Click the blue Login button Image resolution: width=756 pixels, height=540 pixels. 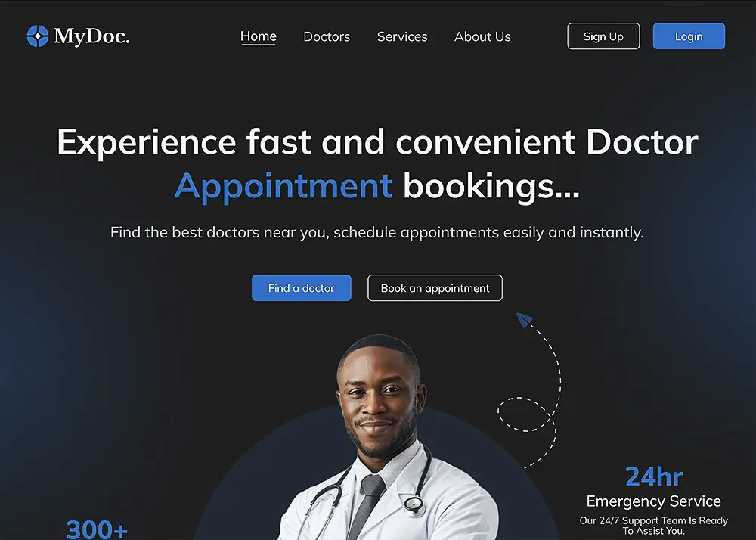point(689,36)
